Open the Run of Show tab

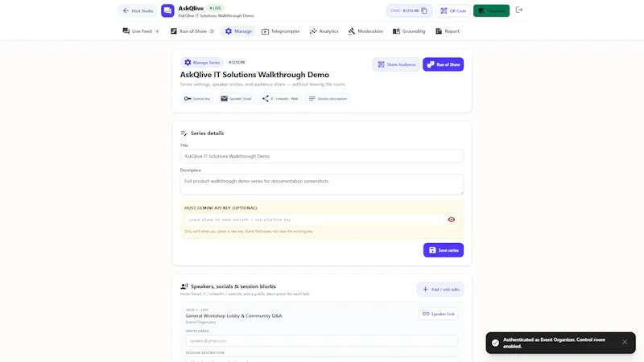point(192,31)
